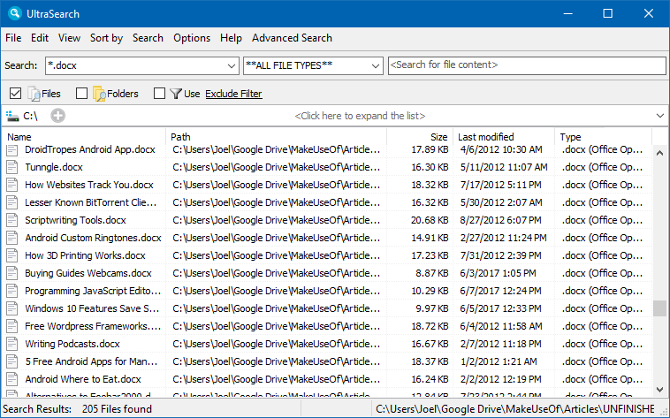Sort results by Size column header

[x=420, y=137]
